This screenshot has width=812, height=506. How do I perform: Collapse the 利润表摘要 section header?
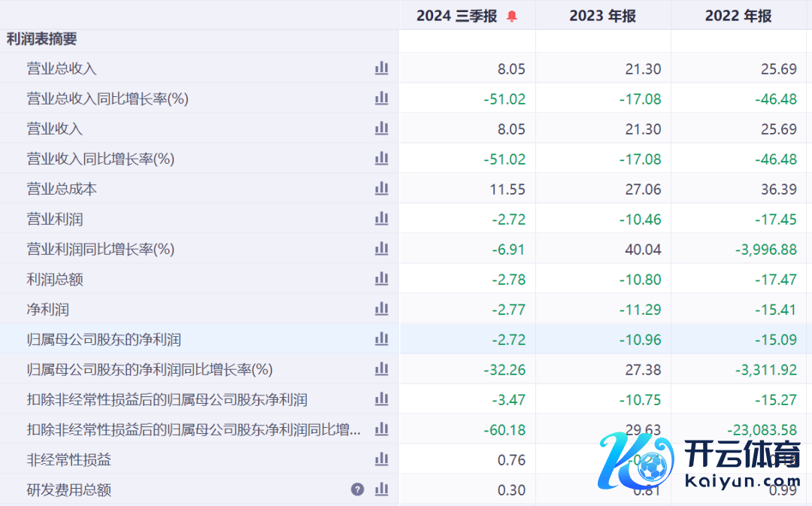42,39
